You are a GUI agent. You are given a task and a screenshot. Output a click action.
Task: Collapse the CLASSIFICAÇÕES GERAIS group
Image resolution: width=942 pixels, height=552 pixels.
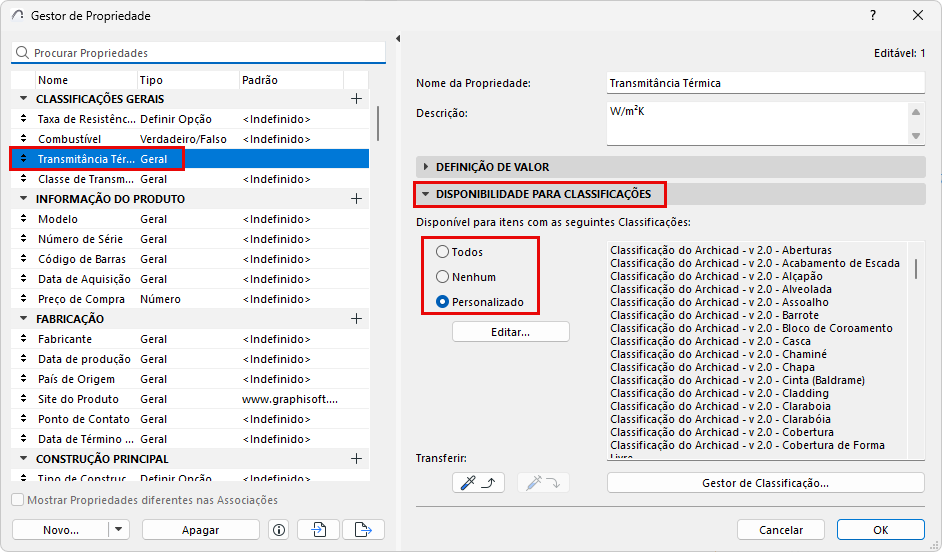pyautogui.click(x=23, y=99)
